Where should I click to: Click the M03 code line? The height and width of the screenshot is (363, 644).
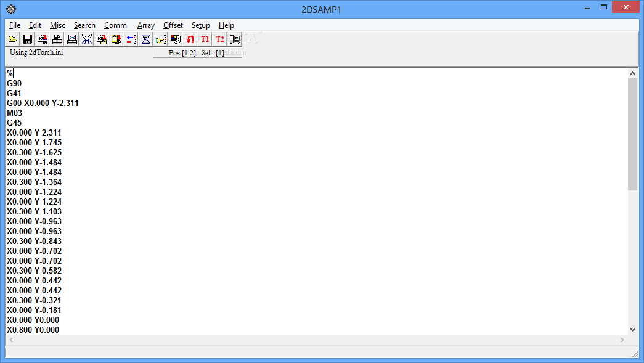pyautogui.click(x=14, y=113)
